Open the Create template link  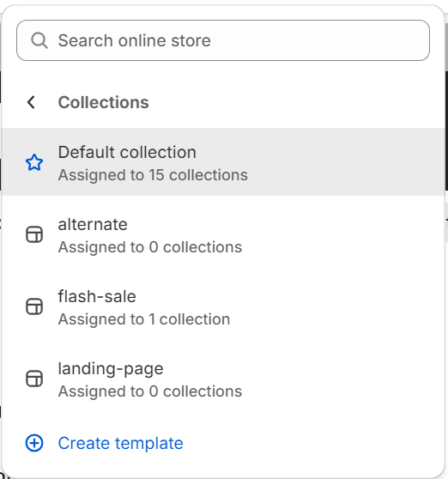pyautogui.click(x=121, y=443)
